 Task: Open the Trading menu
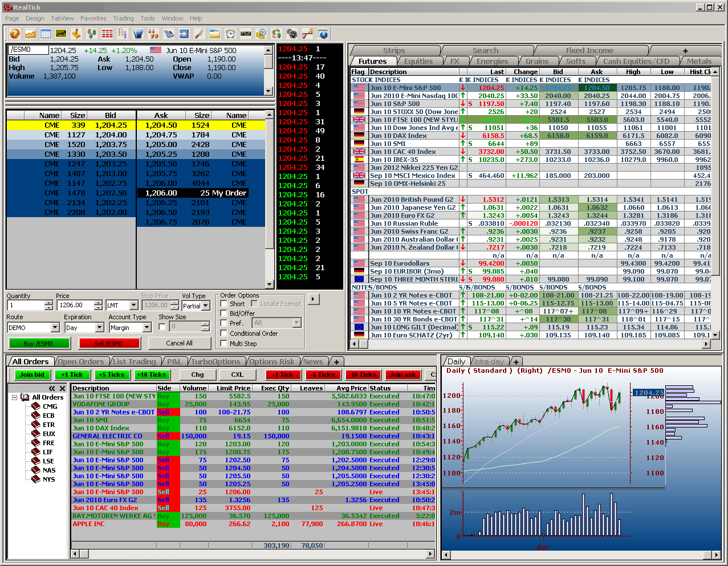123,18
